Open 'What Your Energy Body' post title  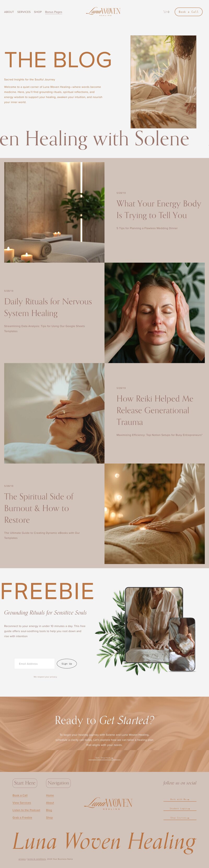pos(158,209)
